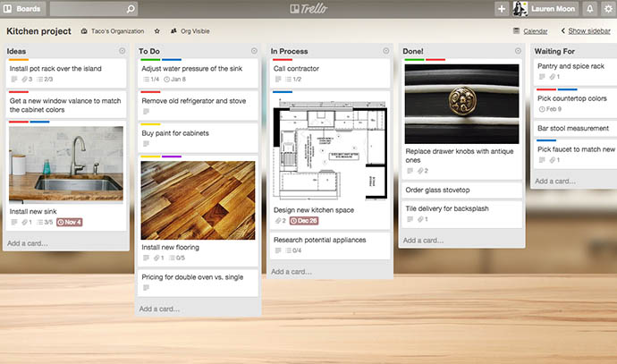617x364 pixels.
Task: Click description icon on Remove old refrigerator card
Action: pos(146,112)
